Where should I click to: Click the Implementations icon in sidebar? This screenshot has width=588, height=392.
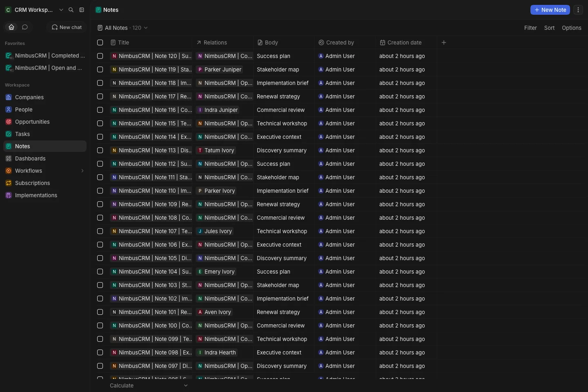(x=9, y=195)
